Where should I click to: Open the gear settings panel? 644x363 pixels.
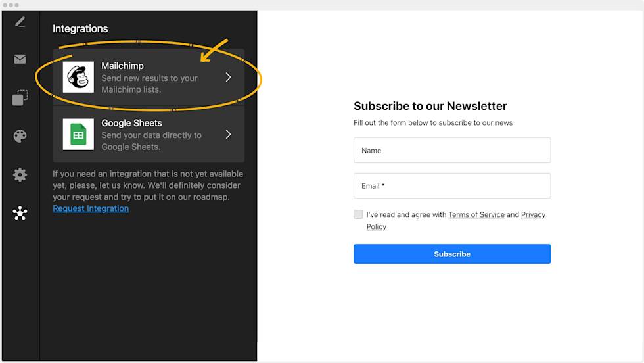20,174
